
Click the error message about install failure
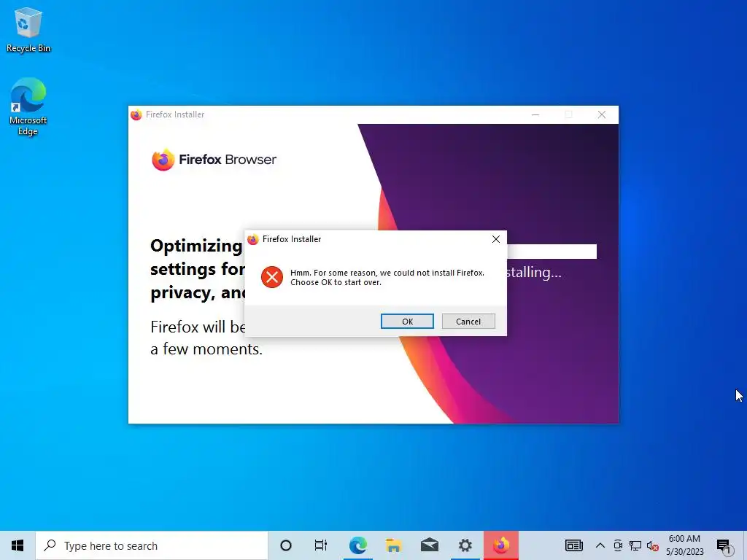tap(387, 277)
